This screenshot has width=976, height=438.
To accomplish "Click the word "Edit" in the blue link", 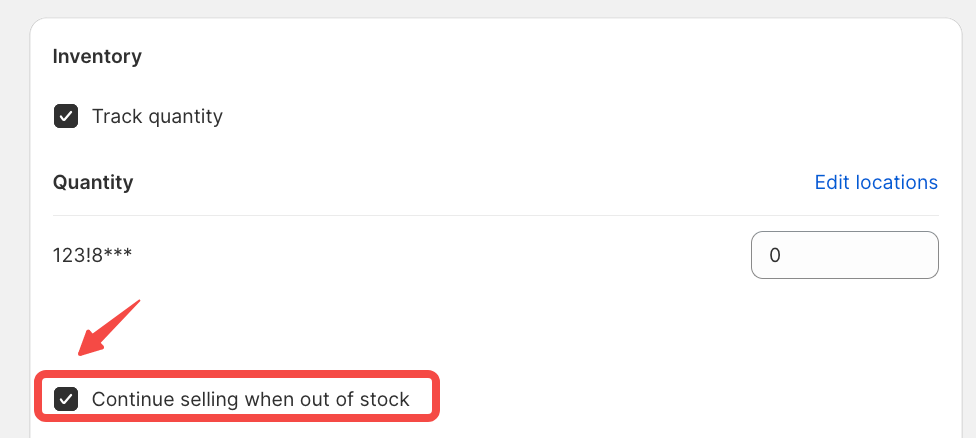I will tap(833, 182).
